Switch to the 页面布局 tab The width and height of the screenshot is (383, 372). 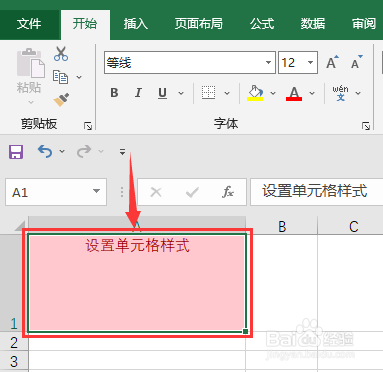(199, 24)
